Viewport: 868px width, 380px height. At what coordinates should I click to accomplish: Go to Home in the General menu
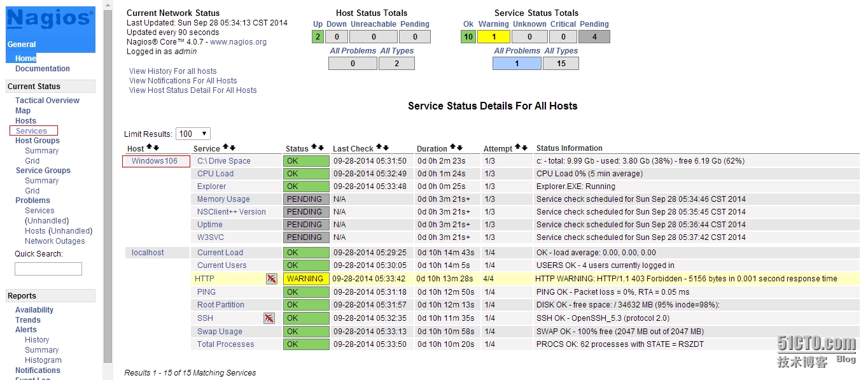point(25,59)
